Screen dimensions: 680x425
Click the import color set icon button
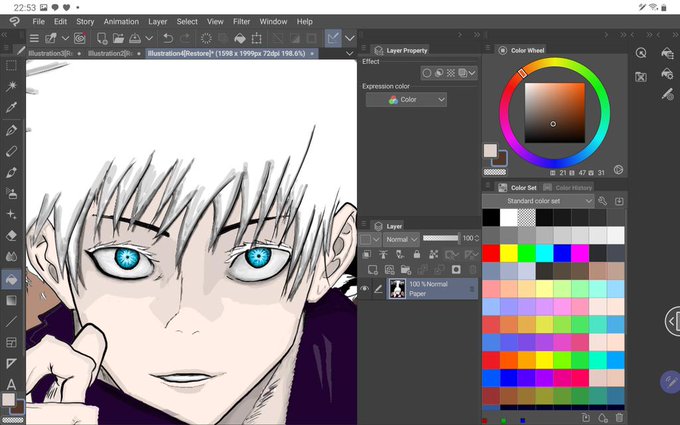click(x=619, y=201)
